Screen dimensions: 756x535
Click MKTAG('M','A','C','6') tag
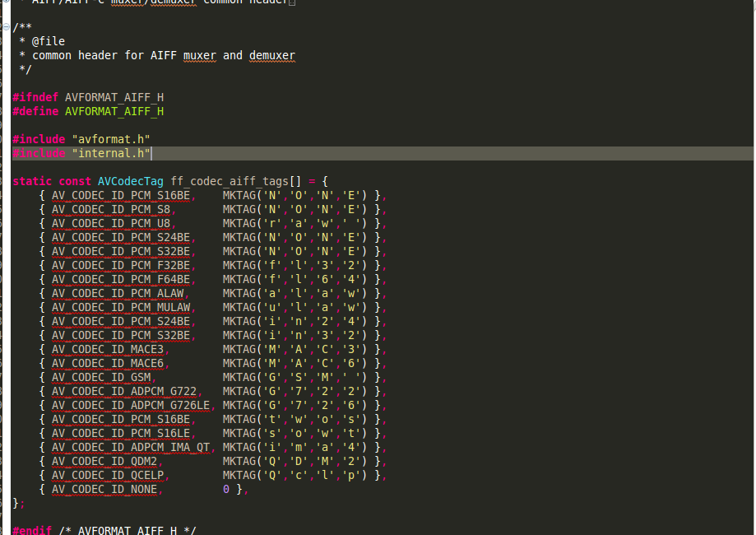(295, 363)
